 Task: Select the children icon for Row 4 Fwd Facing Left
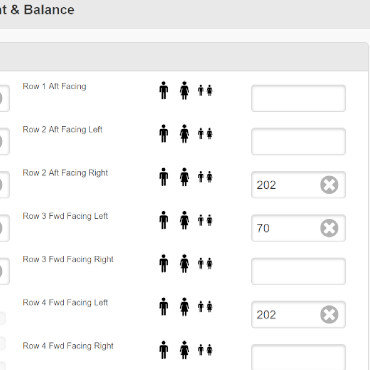tap(205, 307)
